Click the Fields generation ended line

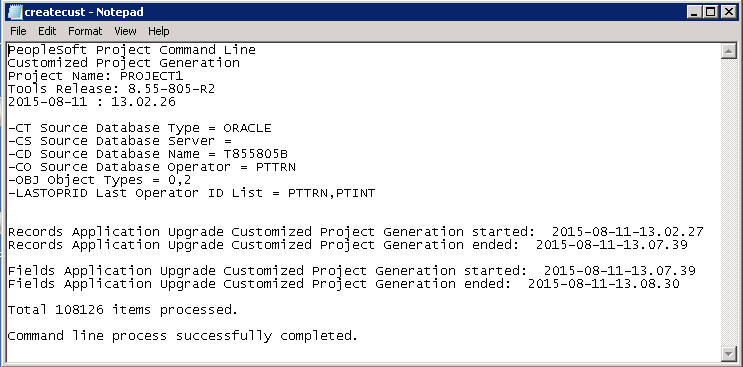[x=344, y=284]
